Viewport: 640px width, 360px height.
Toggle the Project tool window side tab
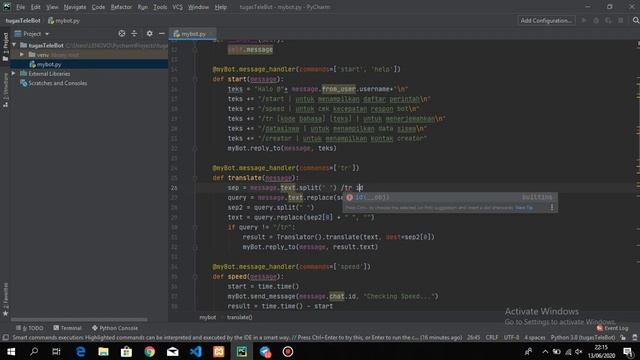(5, 46)
